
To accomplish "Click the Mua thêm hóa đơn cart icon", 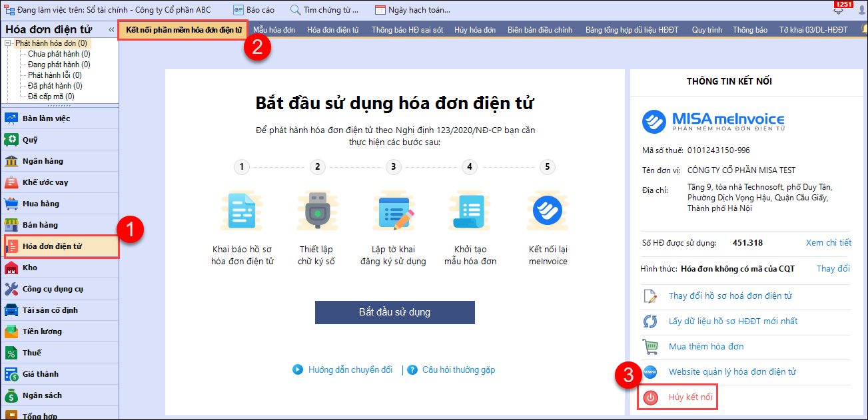I will [650, 347].
